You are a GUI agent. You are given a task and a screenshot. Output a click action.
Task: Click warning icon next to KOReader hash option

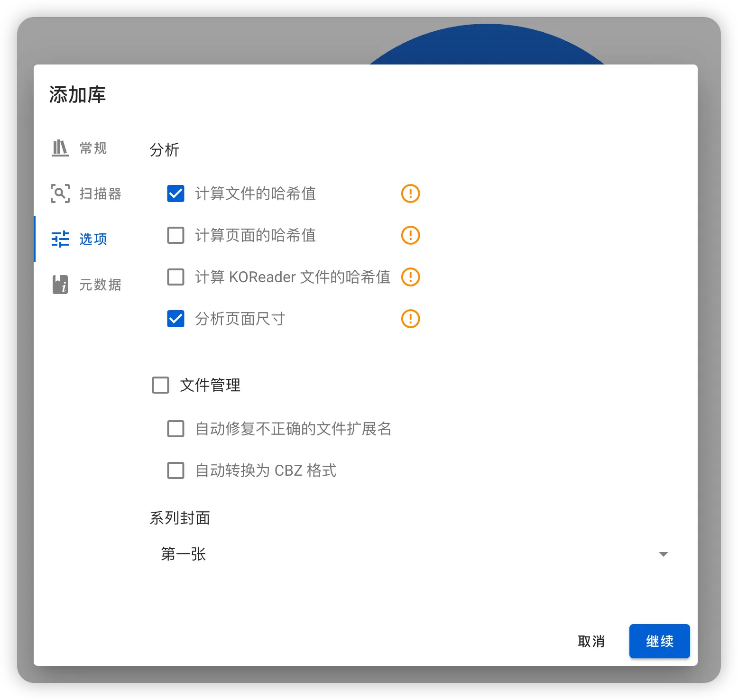point(411,277)
